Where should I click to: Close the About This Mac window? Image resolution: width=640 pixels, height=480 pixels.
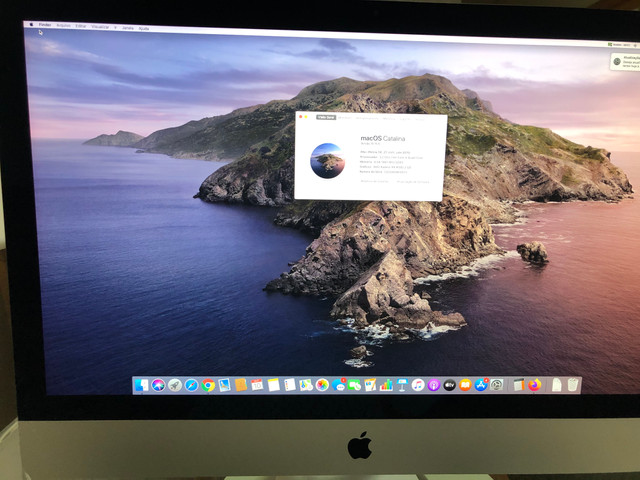coord(301,117)
